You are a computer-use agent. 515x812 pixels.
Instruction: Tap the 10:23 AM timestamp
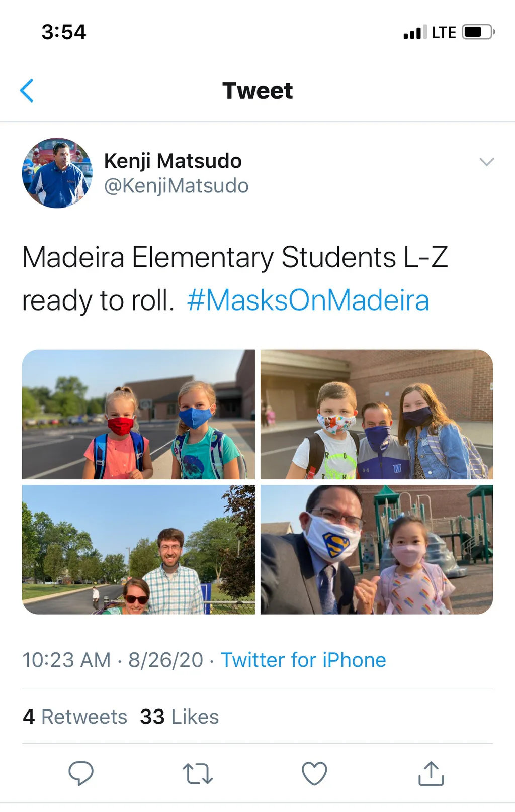tap(66, 660)
